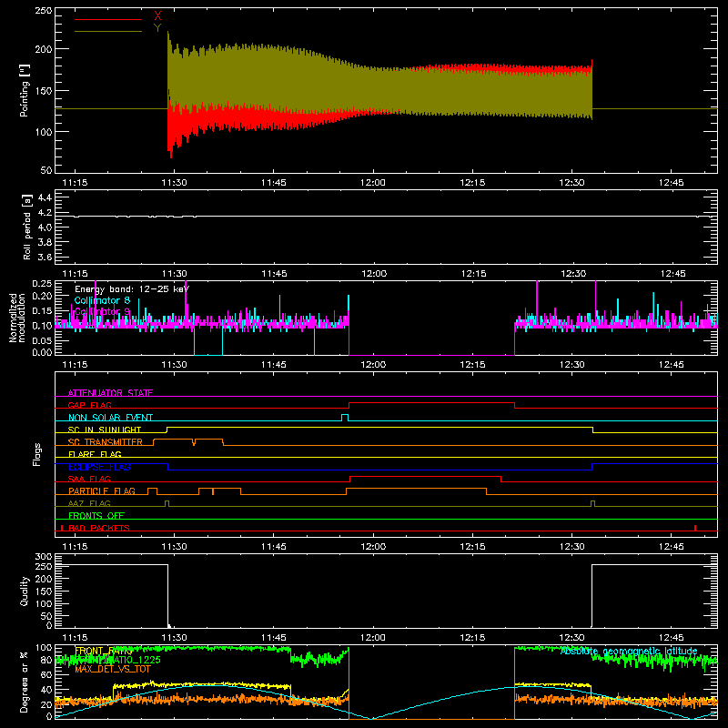
Task: Click the NON_SOLAR_EVENT flag label
Action: point(110,418)
